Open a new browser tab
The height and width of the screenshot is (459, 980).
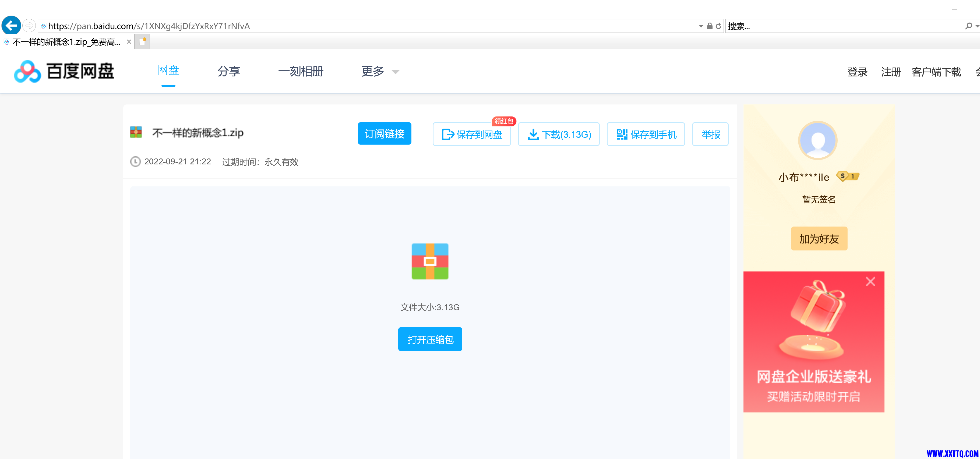pos(142,42)
